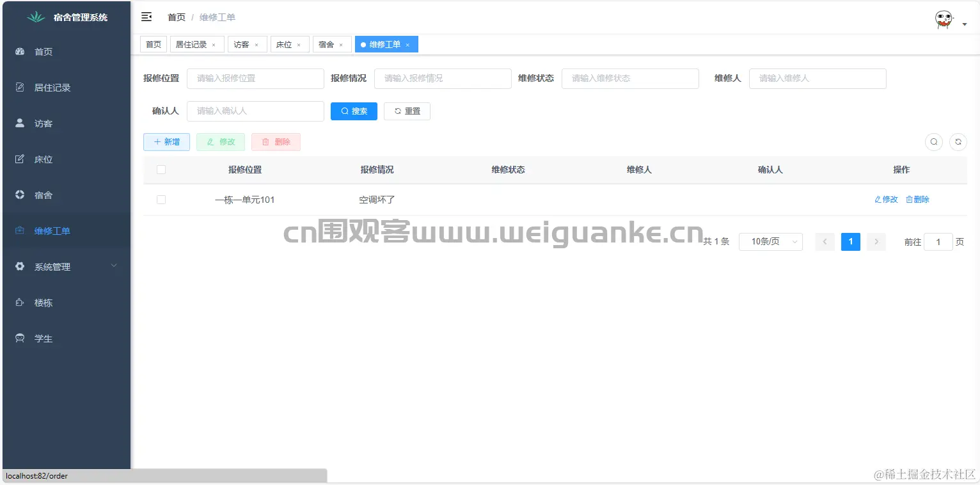Click the 维修状态 column header
Viewport: 980px width, 485px height.
(x=508, y=170)
